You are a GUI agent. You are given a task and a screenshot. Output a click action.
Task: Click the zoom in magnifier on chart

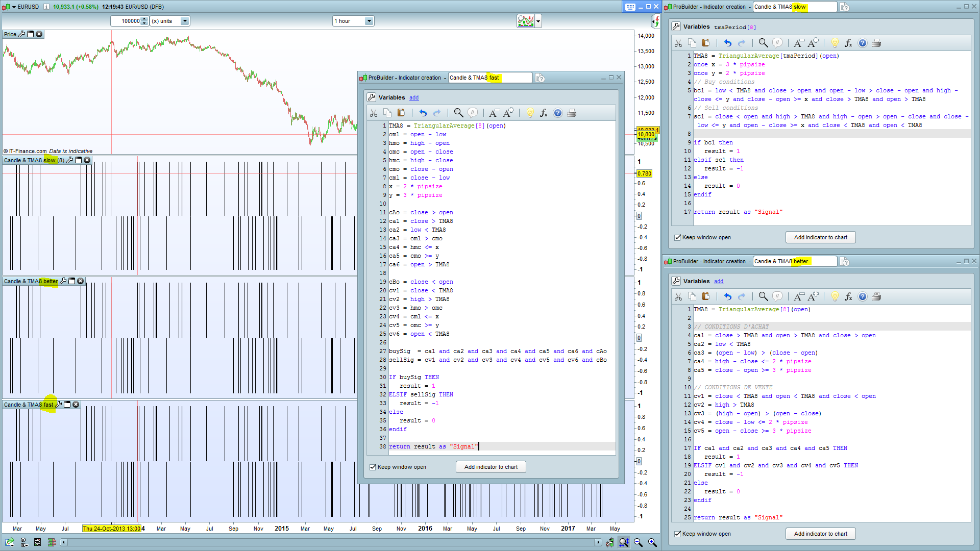tap(652, 542)
